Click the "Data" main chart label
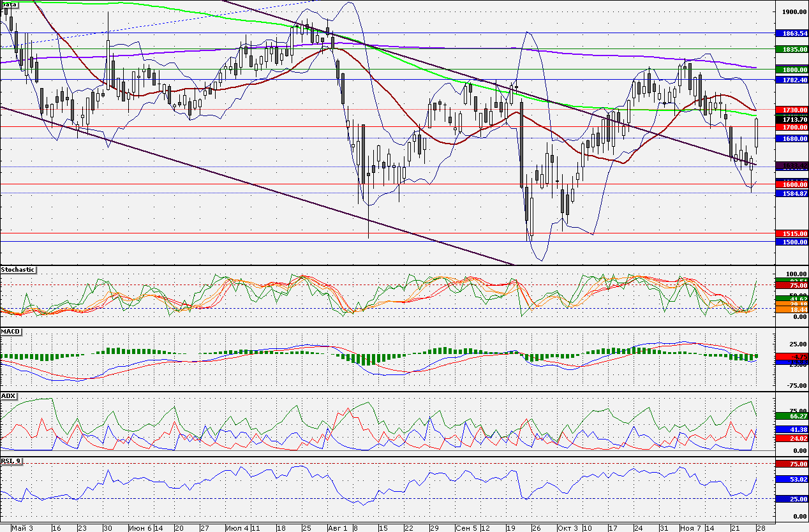Screen dimensions: 809x532 [x=9, y=4]
